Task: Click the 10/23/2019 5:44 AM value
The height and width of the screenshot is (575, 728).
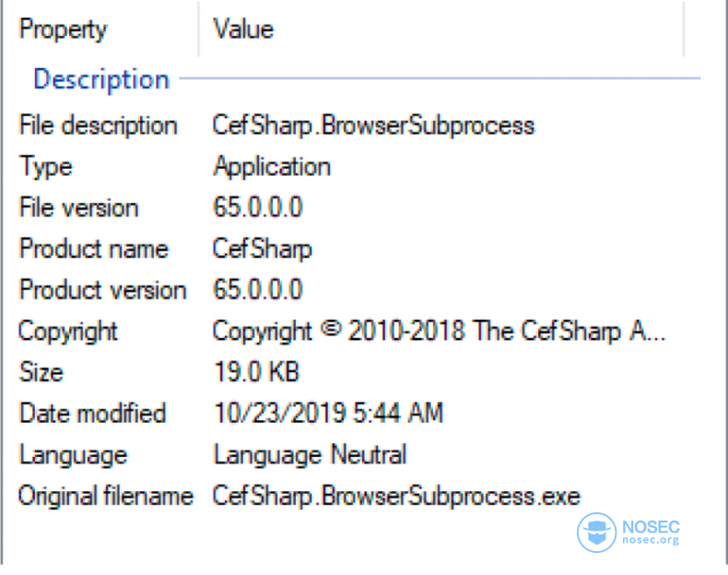Action: (329, 413)
